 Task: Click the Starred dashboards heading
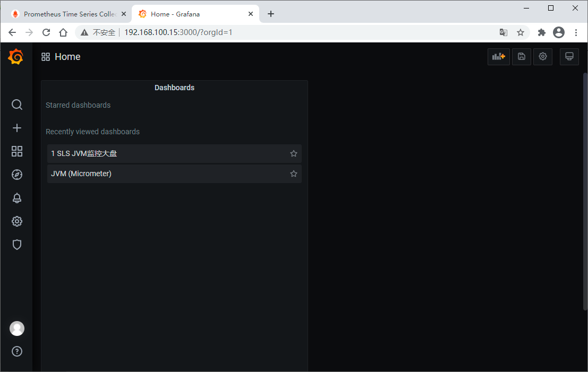[x=78, y=105]
